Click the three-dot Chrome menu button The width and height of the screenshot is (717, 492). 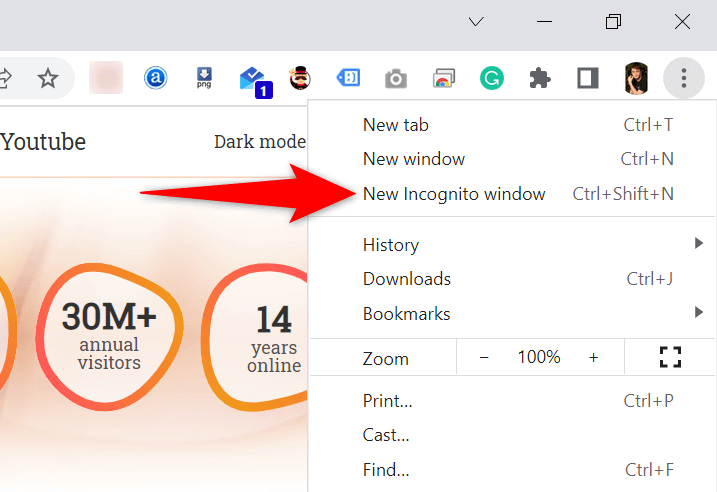point(684,78)
